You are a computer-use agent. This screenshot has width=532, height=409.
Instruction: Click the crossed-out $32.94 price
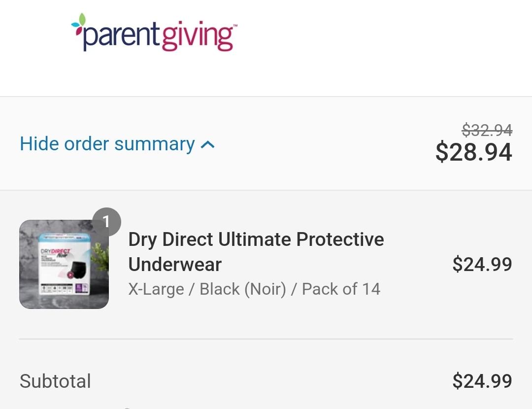[487, 130]
